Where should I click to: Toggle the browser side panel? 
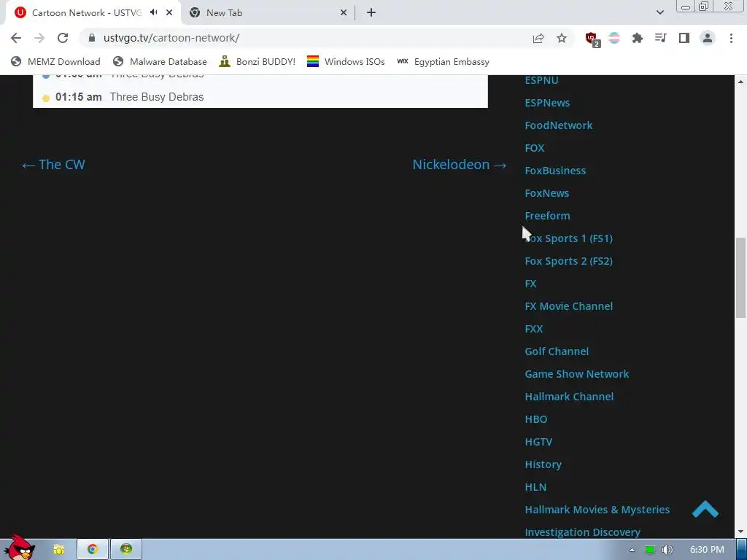684,38
